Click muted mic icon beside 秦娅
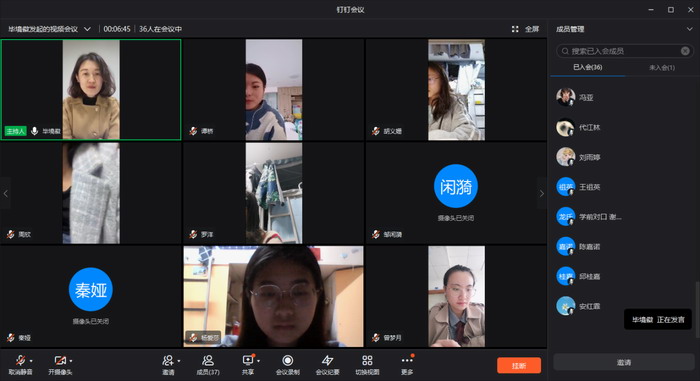 tap(11, 338)
